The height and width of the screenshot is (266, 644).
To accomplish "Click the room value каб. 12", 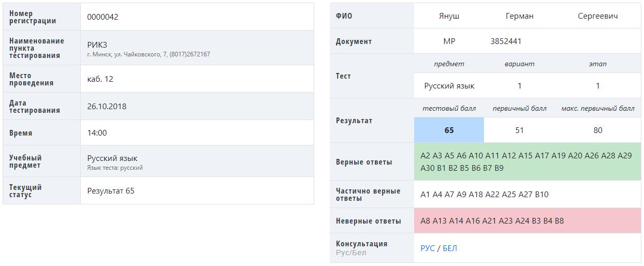I will 100,79.
